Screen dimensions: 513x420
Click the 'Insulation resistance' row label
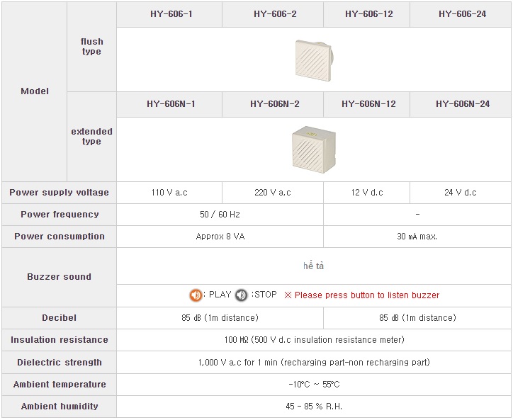click(60, 340)
